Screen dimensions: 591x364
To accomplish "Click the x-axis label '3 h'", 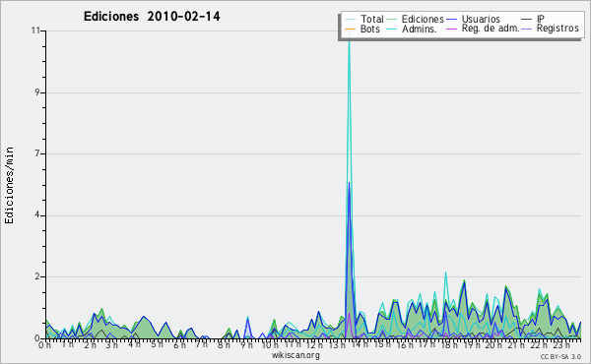I will pos(112,344).
